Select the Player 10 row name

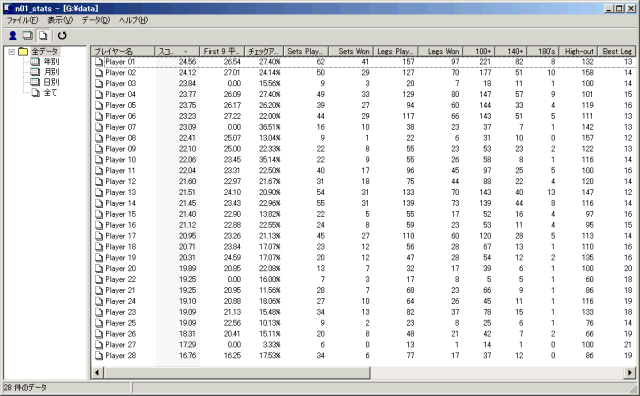120,160
